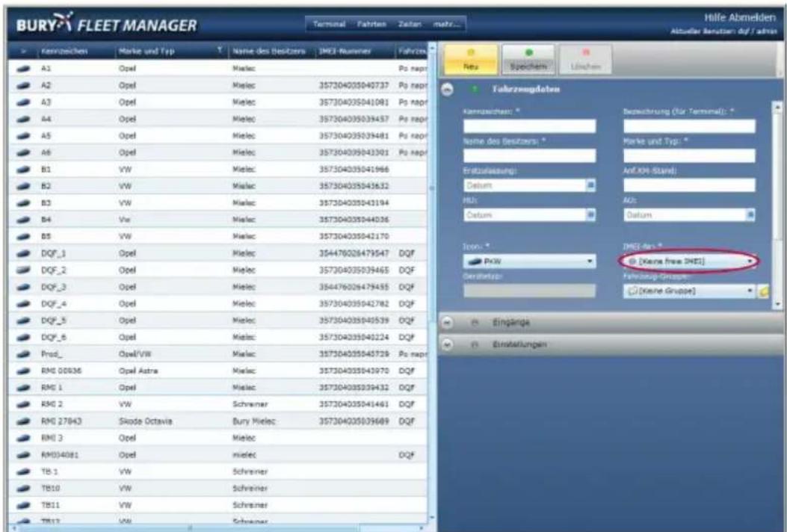
Task: Open Fahrzeug-Gruppe dropdown Keine Gruppe
Action: tap(689, 291)
